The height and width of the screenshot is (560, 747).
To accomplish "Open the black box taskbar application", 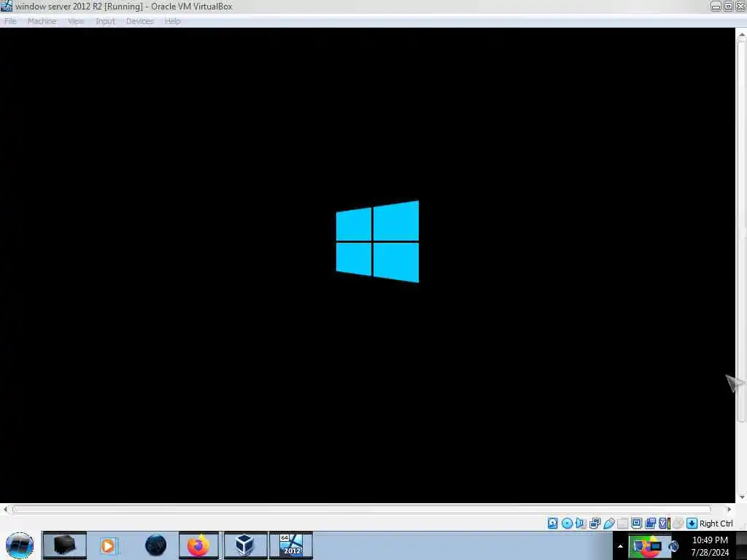I will click(x=65, y=545).
